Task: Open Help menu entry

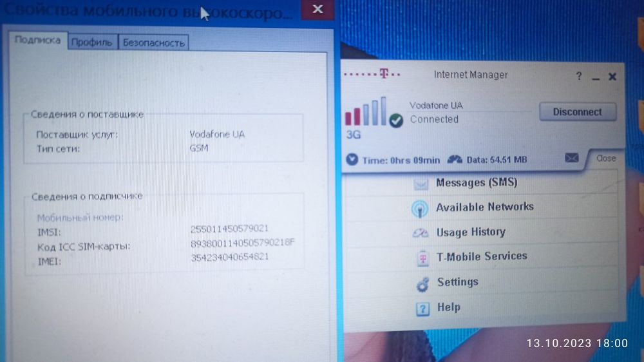Action: pyautogui.click(x=448, y=307)
